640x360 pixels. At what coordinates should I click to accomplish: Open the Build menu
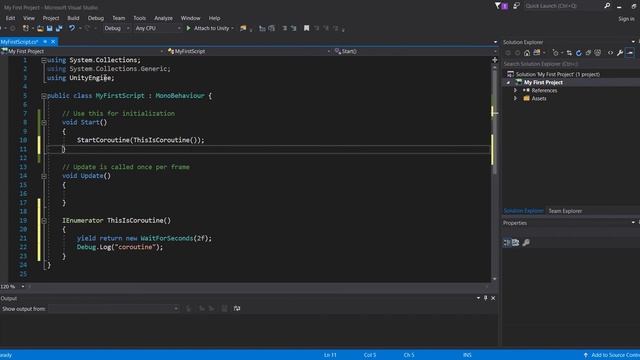click(73, 18)
